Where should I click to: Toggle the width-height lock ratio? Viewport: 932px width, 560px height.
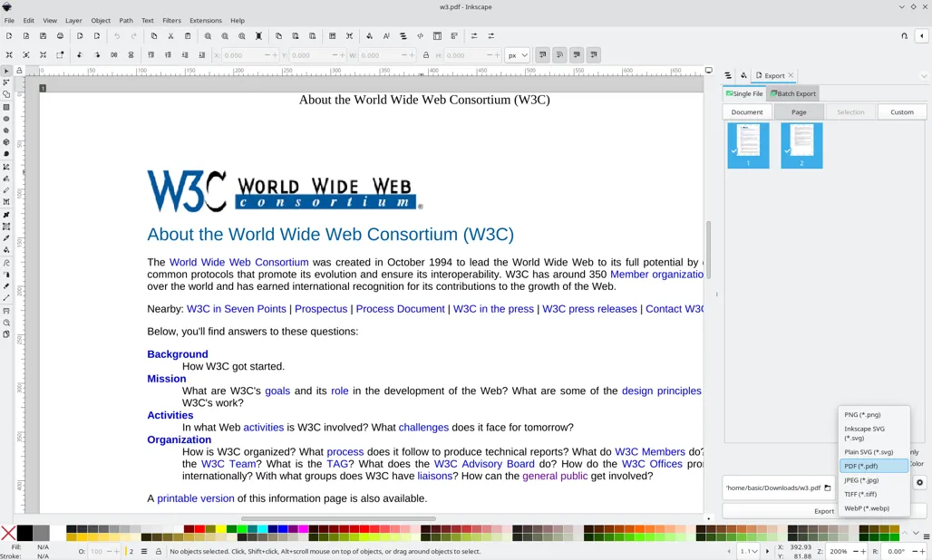tap(426, 55)
